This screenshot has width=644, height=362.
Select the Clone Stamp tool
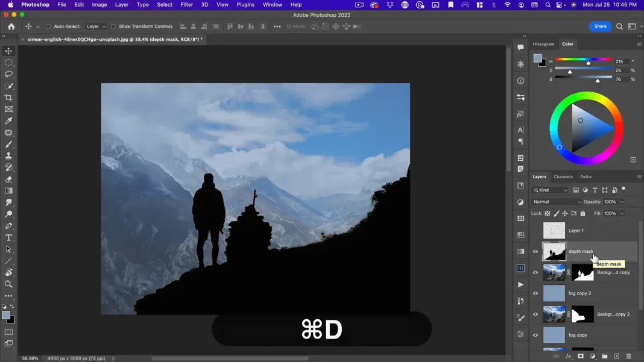8,156
